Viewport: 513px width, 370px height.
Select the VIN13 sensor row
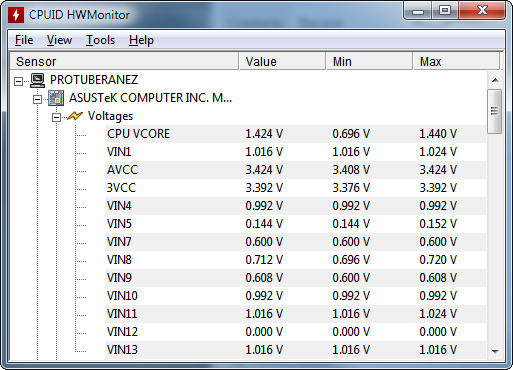[295, 350]
